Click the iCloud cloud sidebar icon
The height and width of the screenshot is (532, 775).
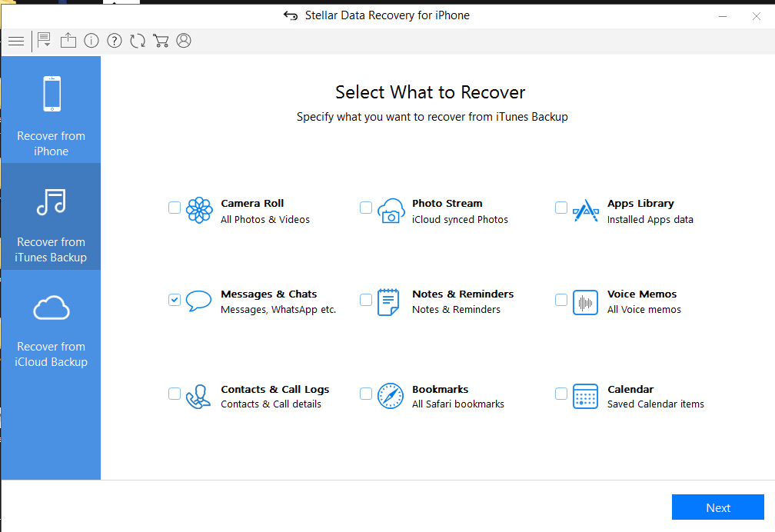click(52, 308)
